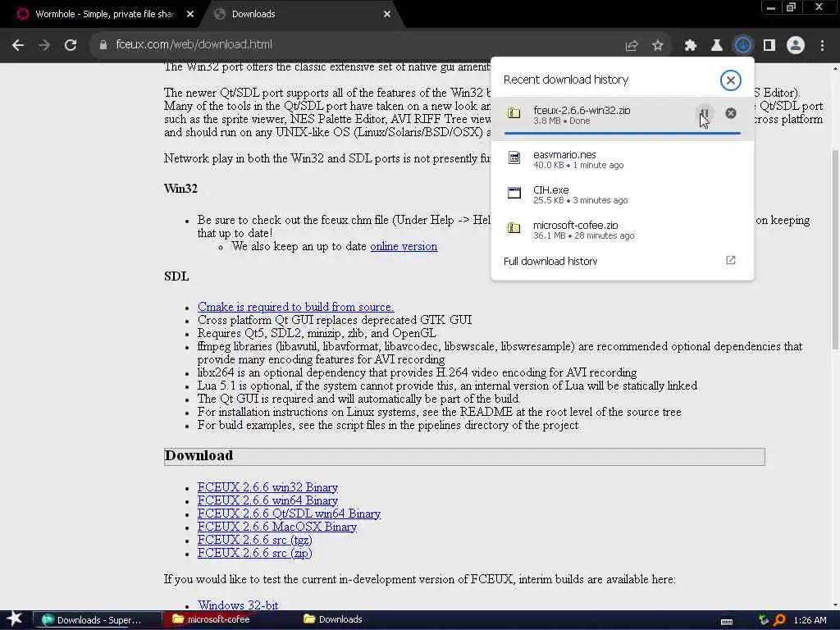The height and width of the screenshot is (630, 840).
Task: Click the easymario.nes file icon
Action: click(514, 157)
